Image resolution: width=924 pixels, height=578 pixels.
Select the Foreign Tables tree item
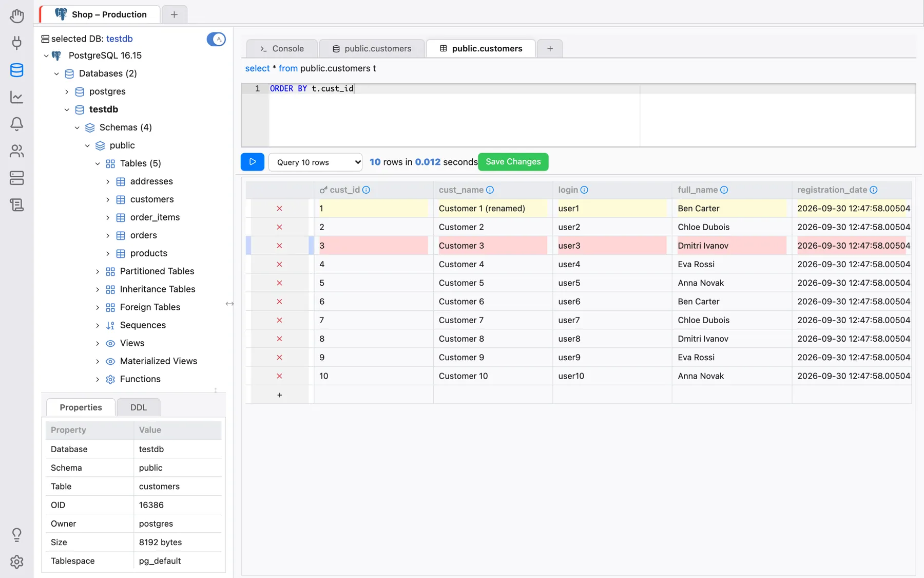click(150, 307)
